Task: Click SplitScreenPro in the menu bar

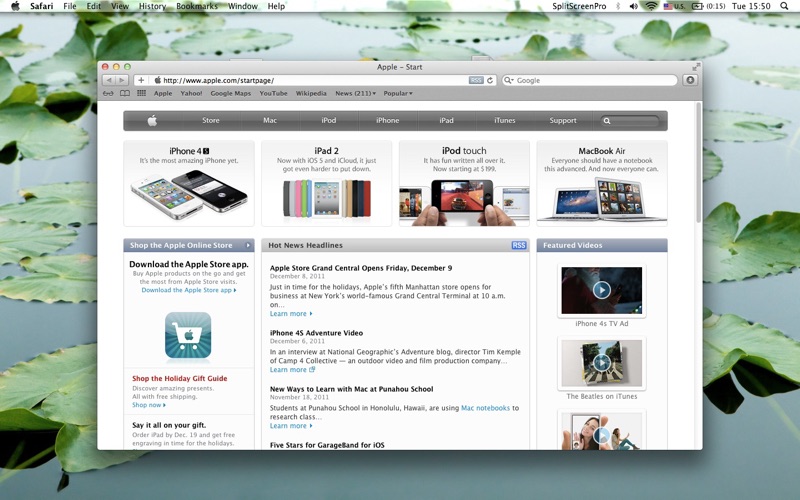Action: coord(579,6)
